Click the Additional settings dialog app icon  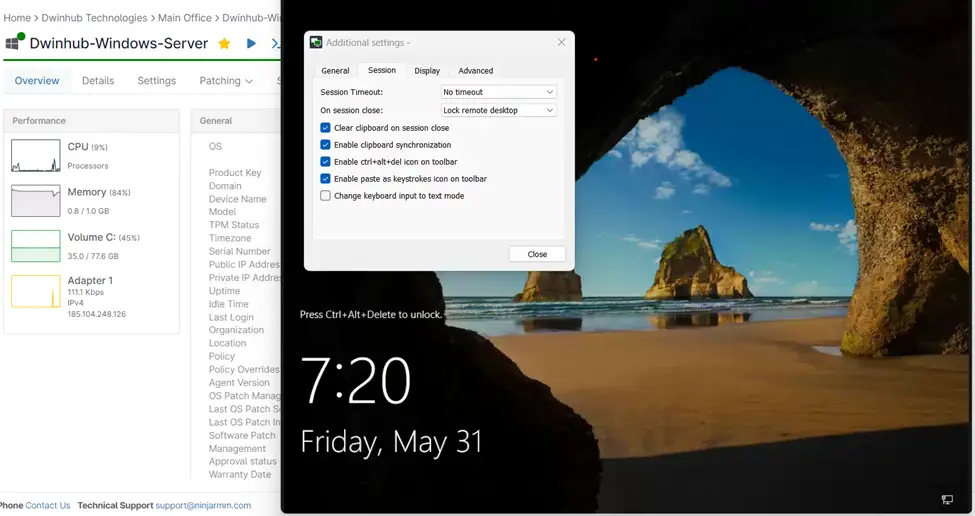click(316, 42)
